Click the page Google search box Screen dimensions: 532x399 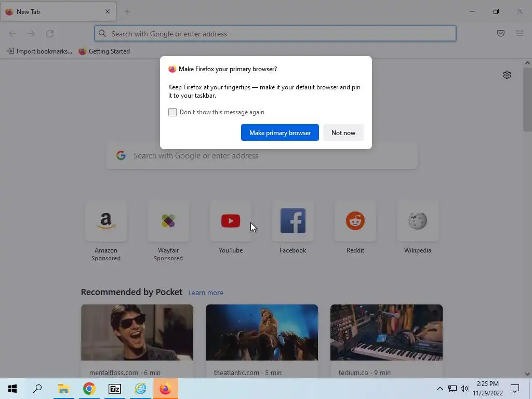coord(262,156)
